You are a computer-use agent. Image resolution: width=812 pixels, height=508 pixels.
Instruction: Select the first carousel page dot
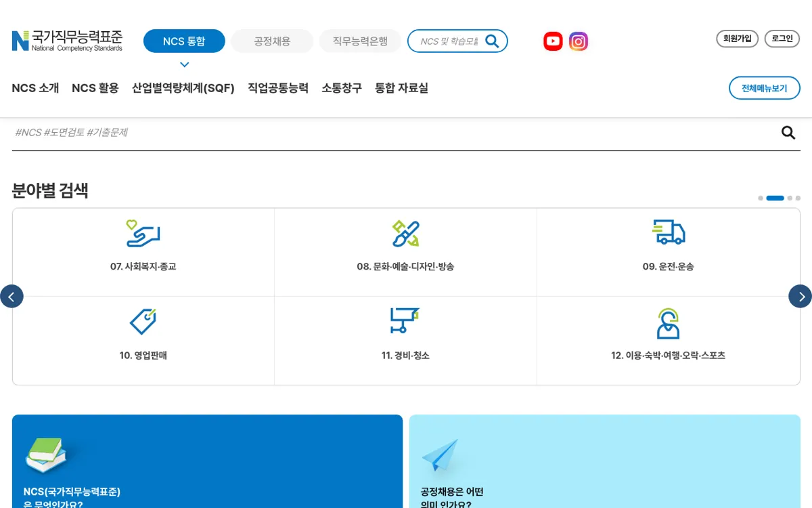pyautogui.click(x=761, y=198)
